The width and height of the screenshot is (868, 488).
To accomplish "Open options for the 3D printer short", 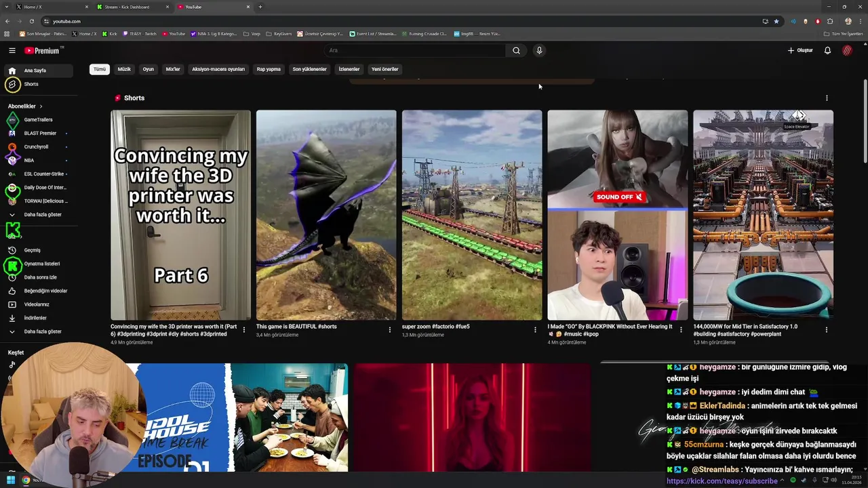I will tap(244, 330).
